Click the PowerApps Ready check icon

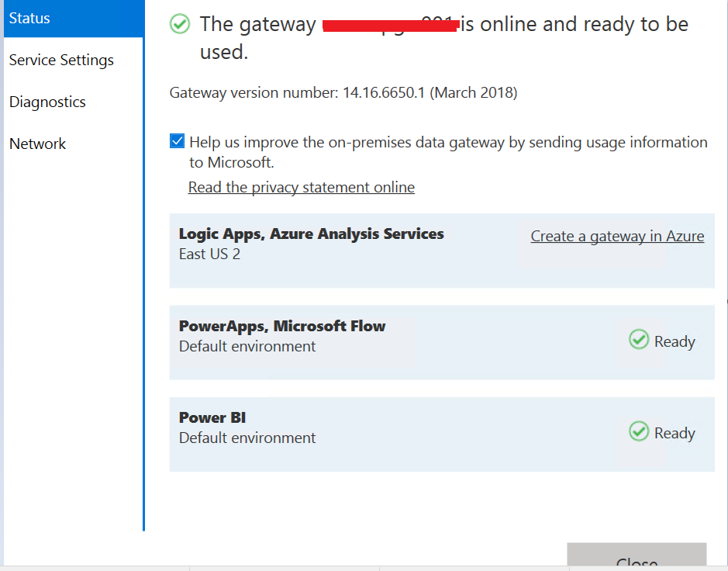[x=639, y=340]
